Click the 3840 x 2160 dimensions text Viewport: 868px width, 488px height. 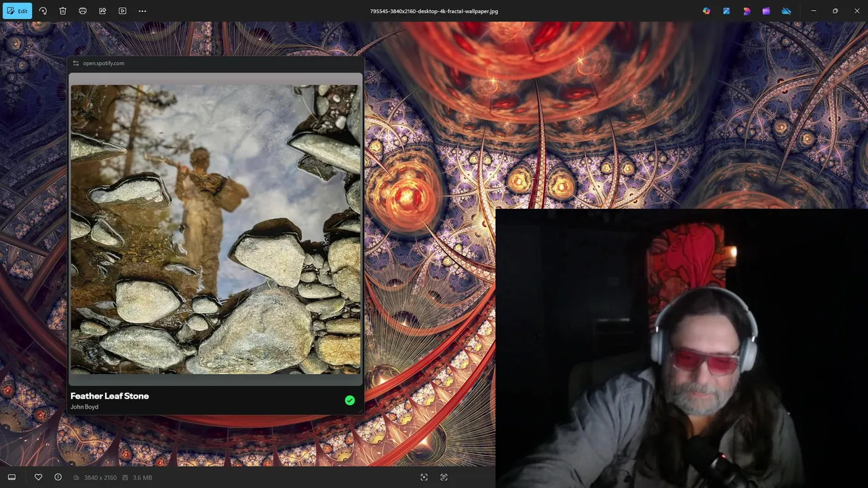(100, 478)
